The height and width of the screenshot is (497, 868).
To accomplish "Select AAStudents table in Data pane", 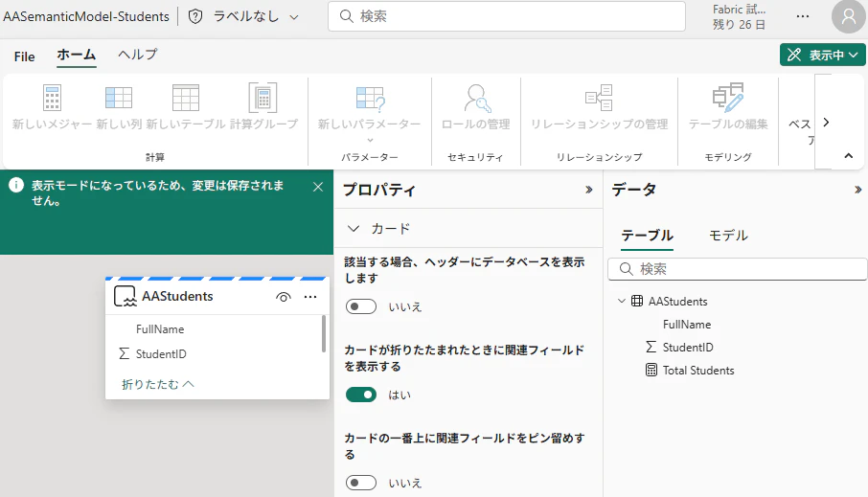I will tap(678, 301).
